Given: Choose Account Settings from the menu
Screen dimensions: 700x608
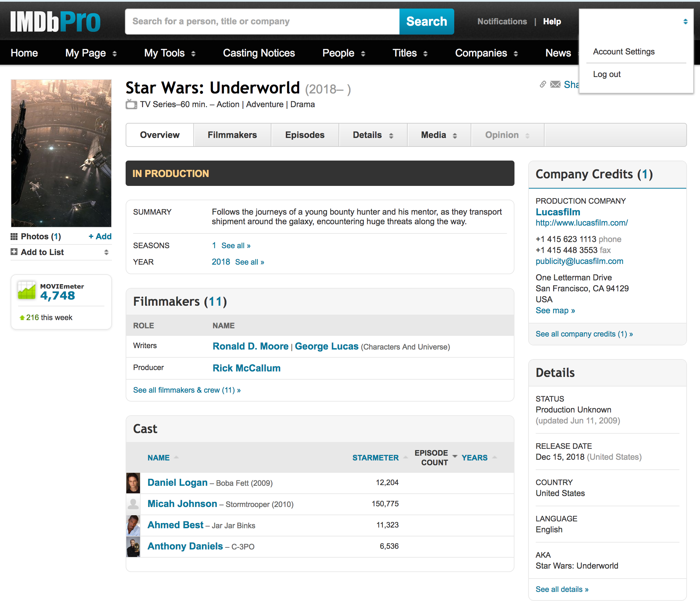Looking at the screenshot, I should 624,52.
